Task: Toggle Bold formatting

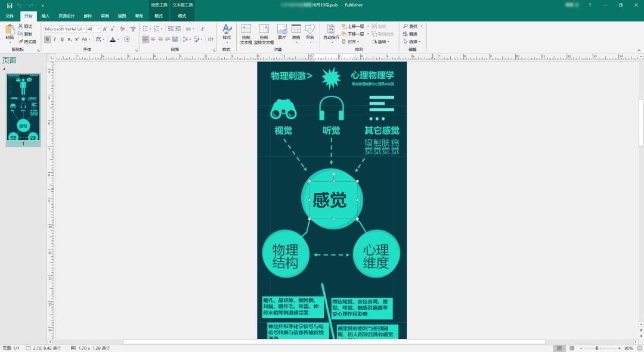Action: [47, 39]
